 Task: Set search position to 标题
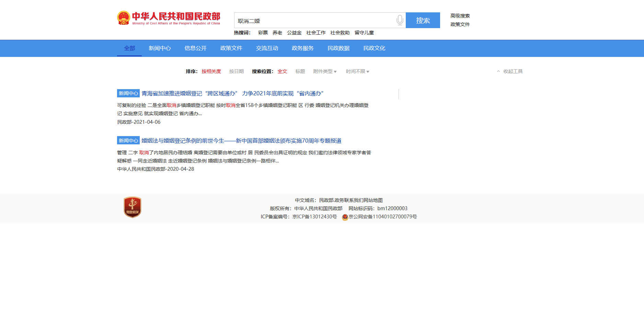(300, 71)
